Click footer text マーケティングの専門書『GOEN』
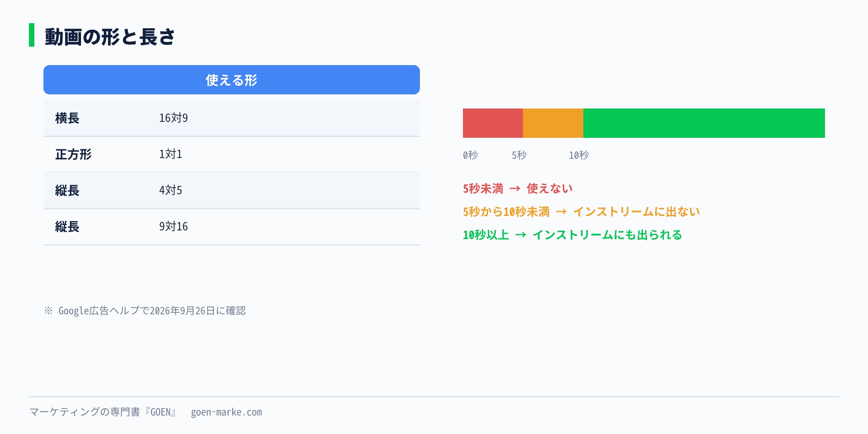 [x=103, y=412]
